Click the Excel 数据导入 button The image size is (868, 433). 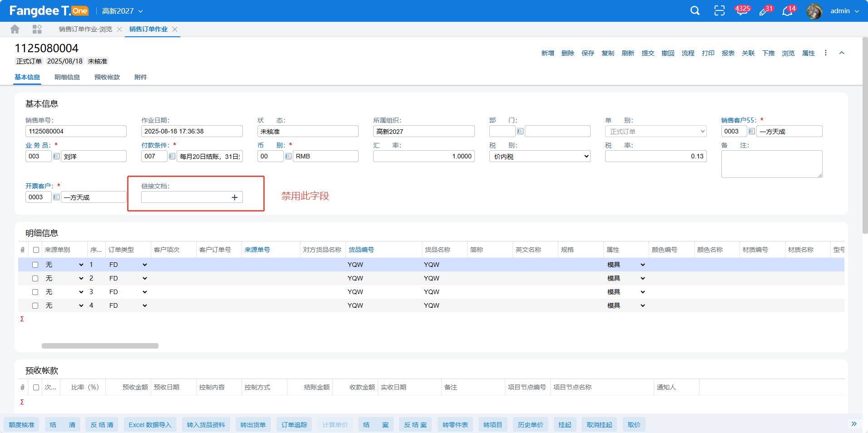(150, 425)
